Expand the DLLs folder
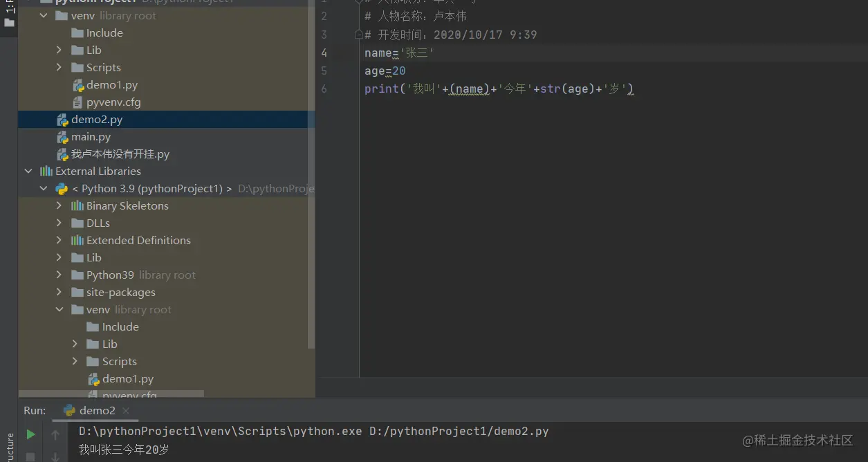 (x=59, y=223)
